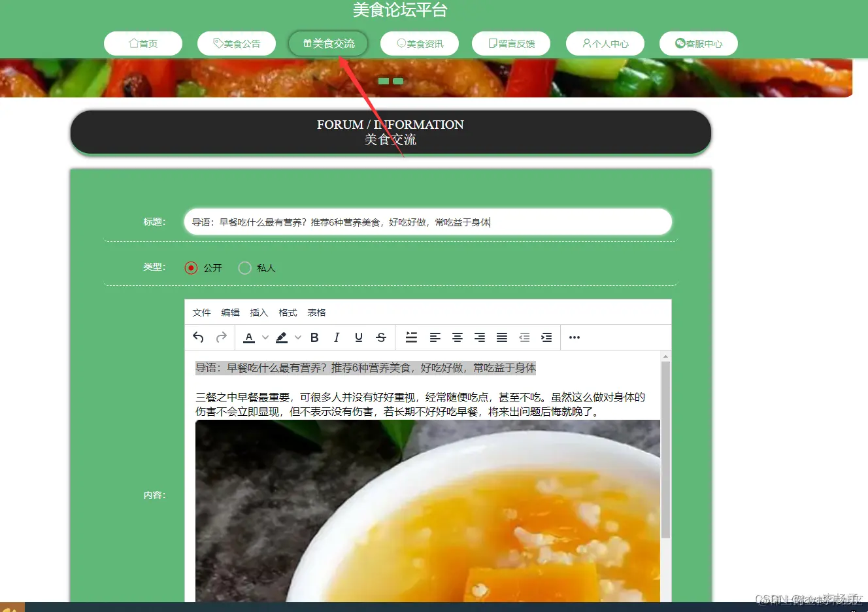This screenshot has height=612, width=868.
Task: Click highlighted heading line in editor
Action: click(x=365, y=368)
